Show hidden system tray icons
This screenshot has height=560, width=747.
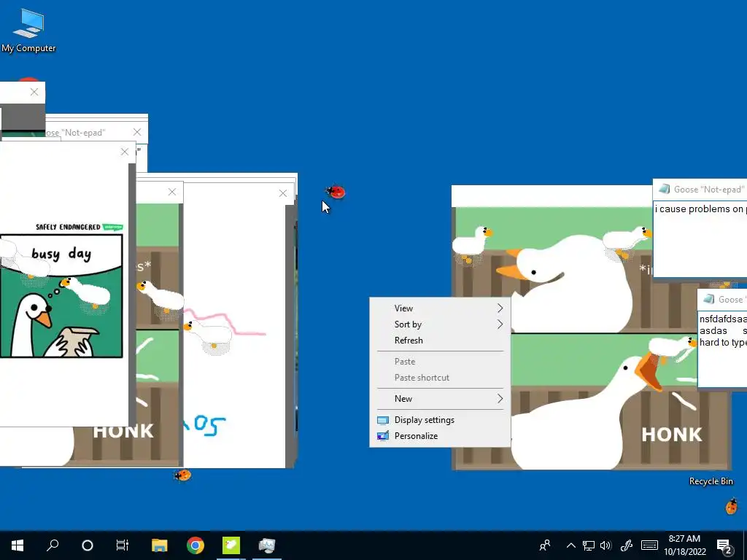click(570, 545)
